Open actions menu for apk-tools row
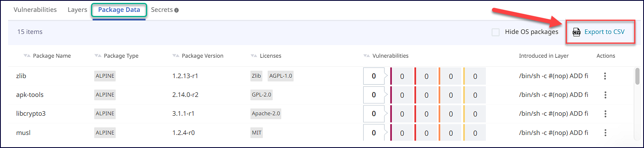The image size is (644, 148). coord(605,95)
